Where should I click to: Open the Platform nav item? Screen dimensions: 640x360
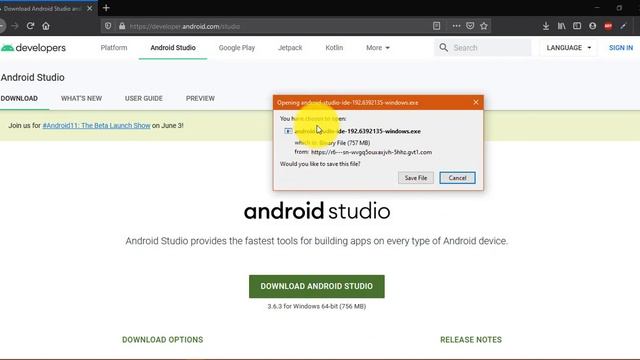[x=114, y=48]
